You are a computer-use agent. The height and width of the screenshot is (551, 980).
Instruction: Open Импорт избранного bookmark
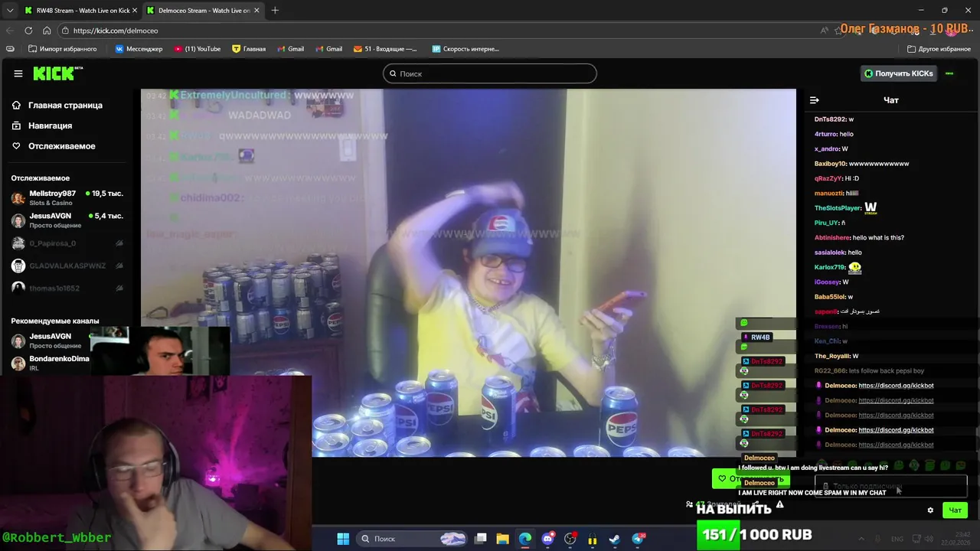point(62,49)
